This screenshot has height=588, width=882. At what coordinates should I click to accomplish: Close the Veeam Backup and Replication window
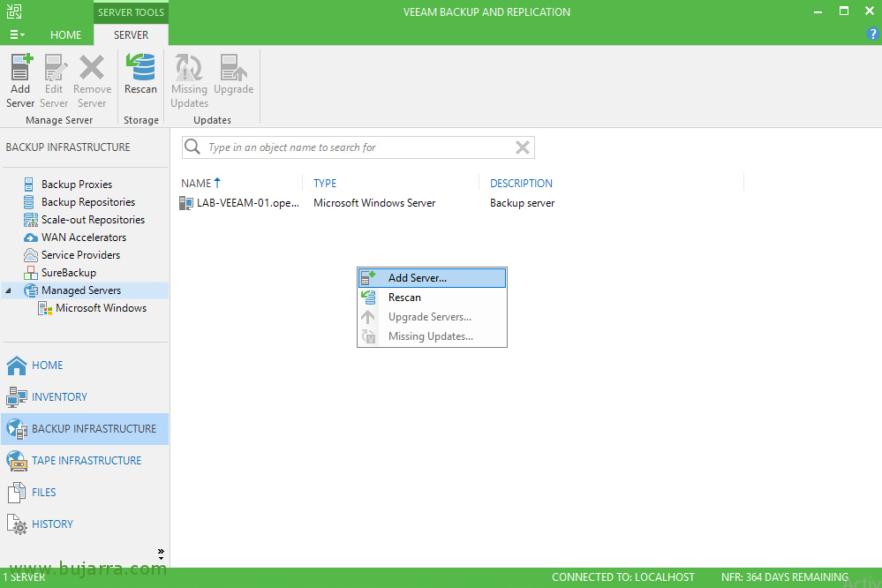870,11
